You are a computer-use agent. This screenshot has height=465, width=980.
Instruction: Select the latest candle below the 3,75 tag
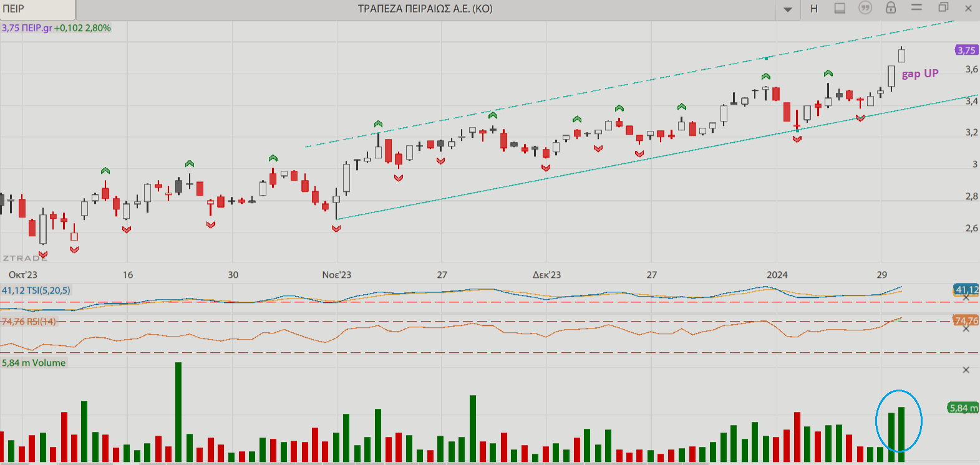click(x=901, y=55)
